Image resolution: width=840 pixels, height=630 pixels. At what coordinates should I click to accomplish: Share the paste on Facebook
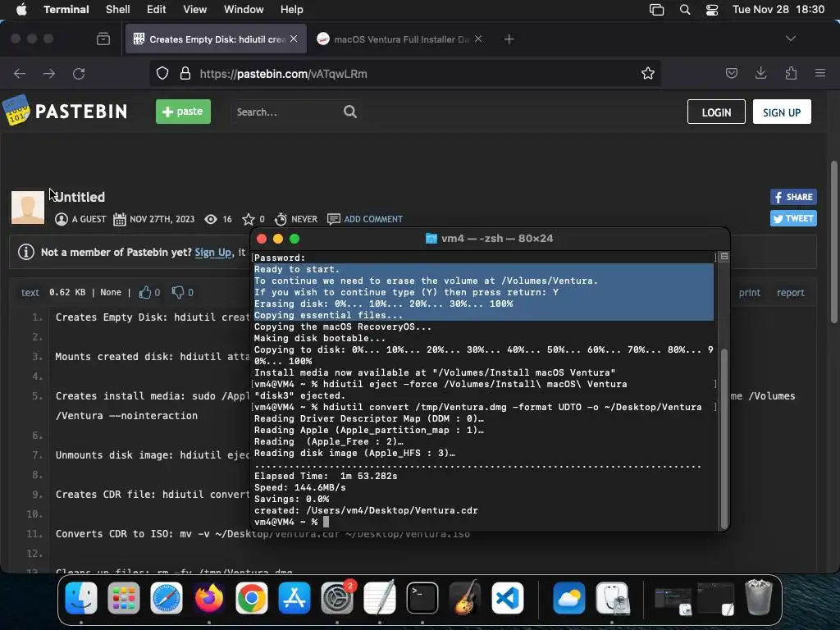(793, 197)
